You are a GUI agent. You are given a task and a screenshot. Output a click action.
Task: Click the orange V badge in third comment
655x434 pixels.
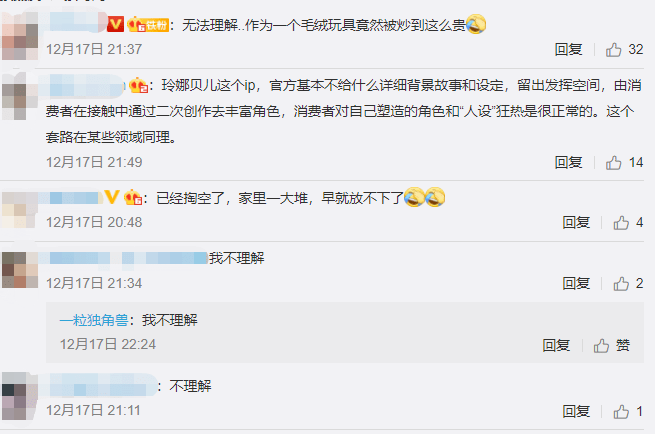pos(112,196)
